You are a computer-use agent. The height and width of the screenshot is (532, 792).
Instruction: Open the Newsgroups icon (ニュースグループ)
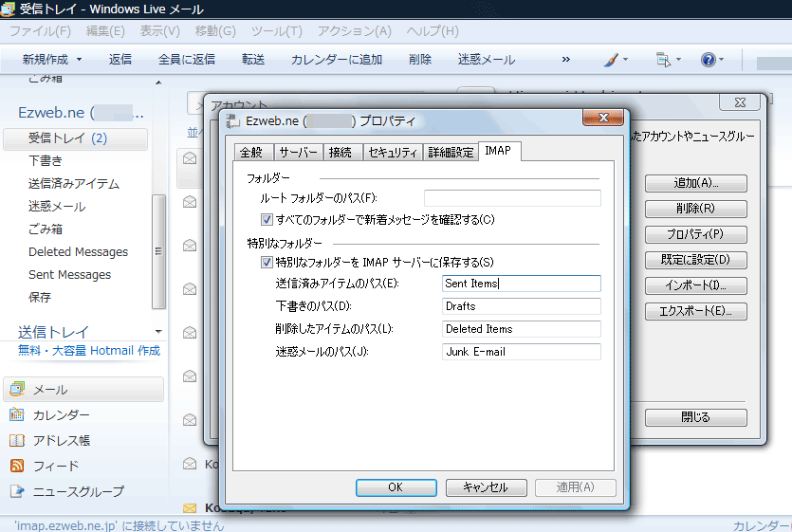[17, 491]
